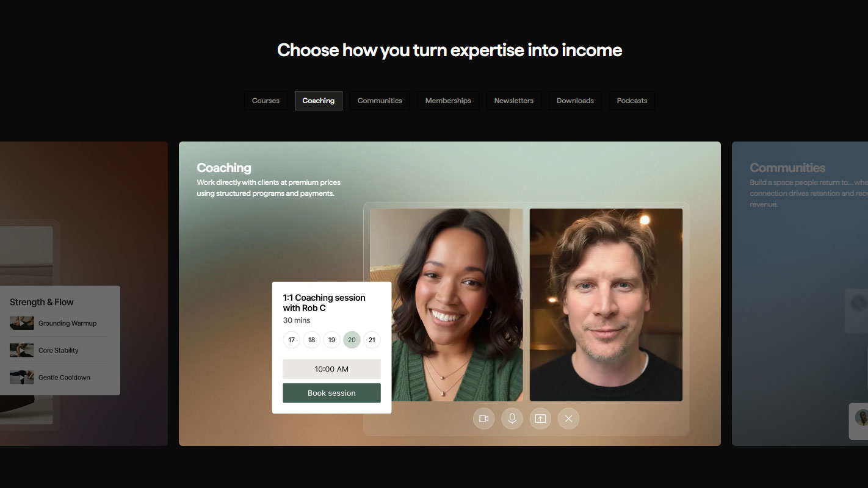The image size is (868, 488).
Task: Open the 10:00 AM time selector
Action: 331,369
